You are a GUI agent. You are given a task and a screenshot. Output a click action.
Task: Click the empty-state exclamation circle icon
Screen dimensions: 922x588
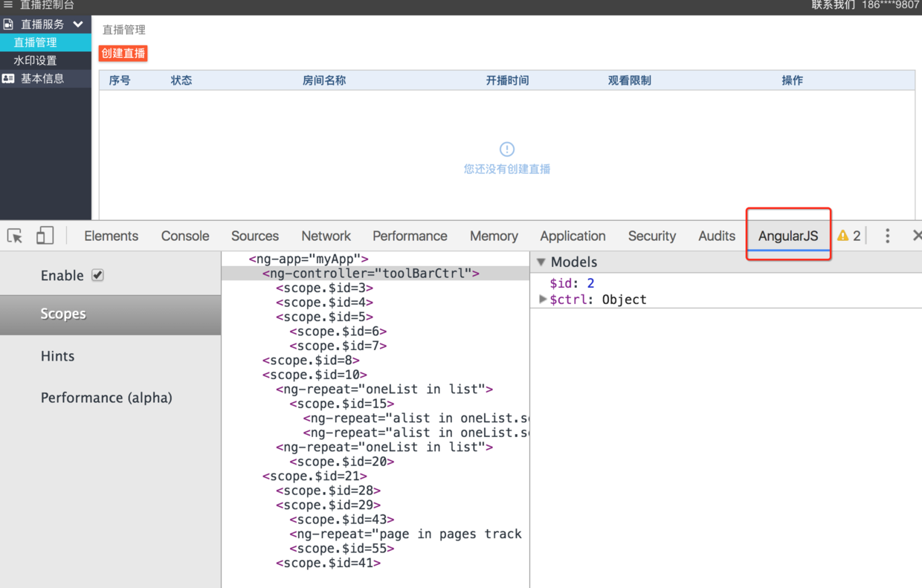point(507,149)
